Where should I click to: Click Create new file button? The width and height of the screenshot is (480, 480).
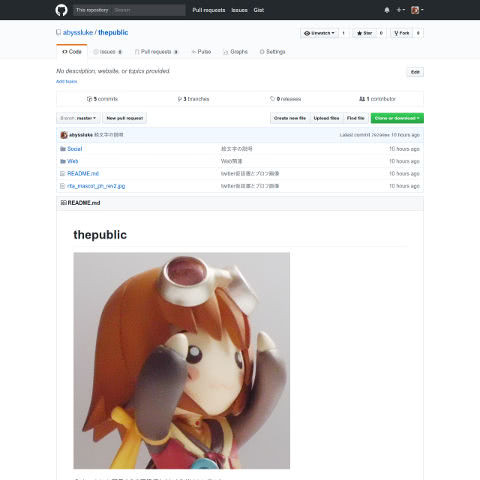point(290,118)
